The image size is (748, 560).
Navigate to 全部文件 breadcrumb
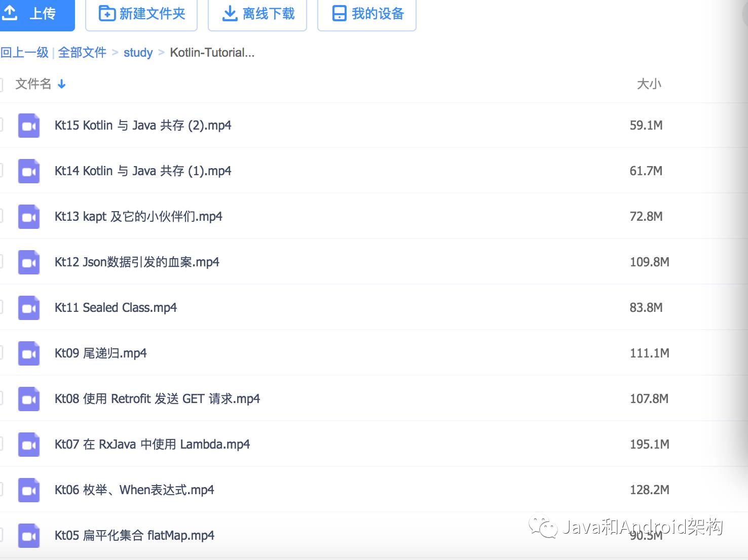[82, 52]
